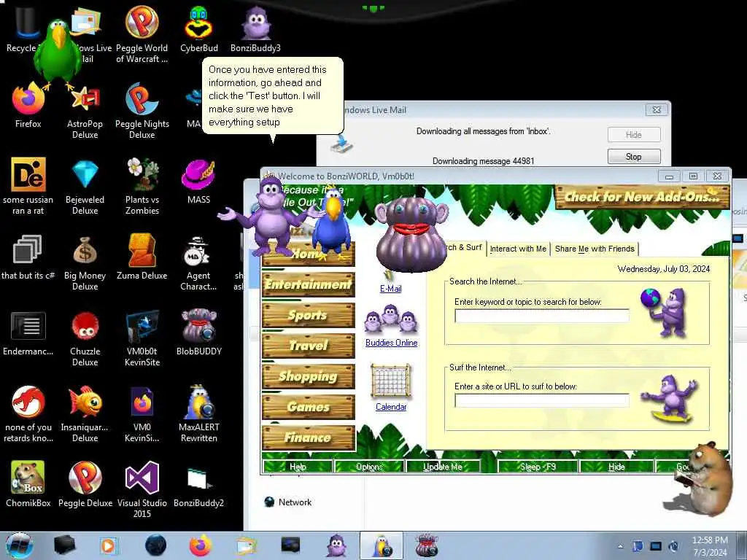Open Insaniquarium Deluxe fish icon
Image resolution: width=747 pixels, height=560 pixels.
85,413
